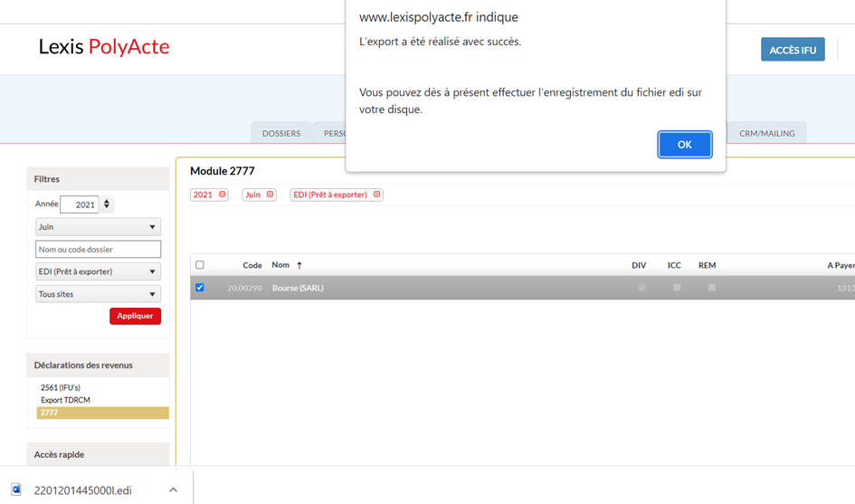The height and width of the screenshot is (504, 855).
Task: Toggle ICC checkbox for Bourse (SARL)
Action: [677, 288]
